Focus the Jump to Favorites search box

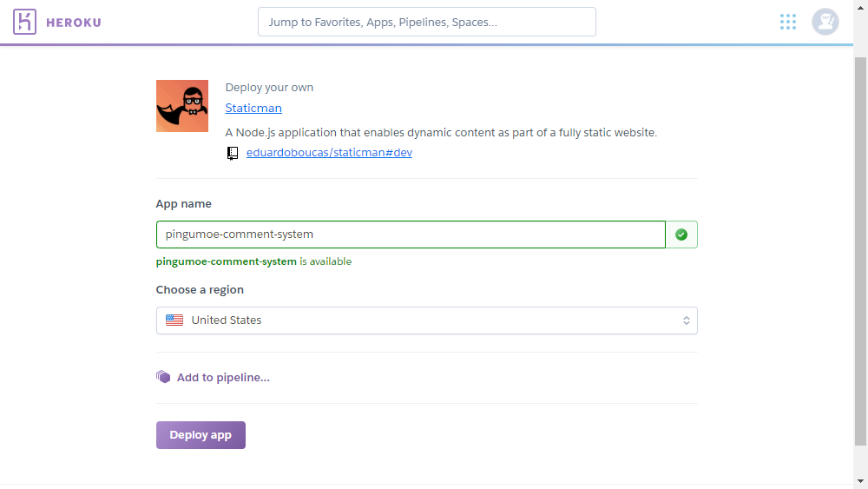[427, 23]
